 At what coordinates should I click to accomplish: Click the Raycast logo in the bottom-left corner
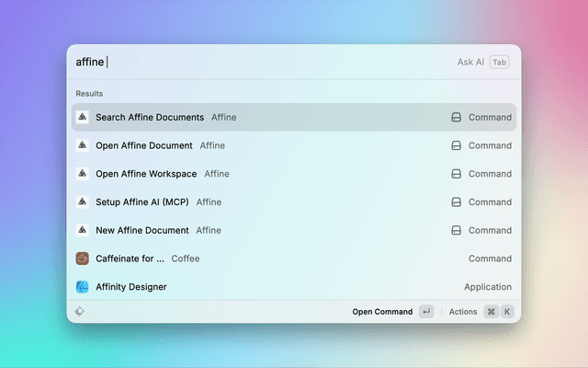point(81,312)
